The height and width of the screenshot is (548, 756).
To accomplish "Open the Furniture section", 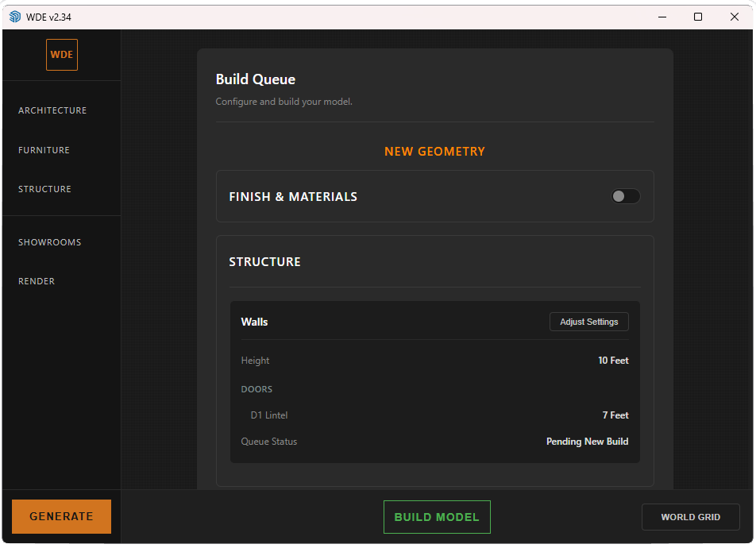I will (44, 150).
